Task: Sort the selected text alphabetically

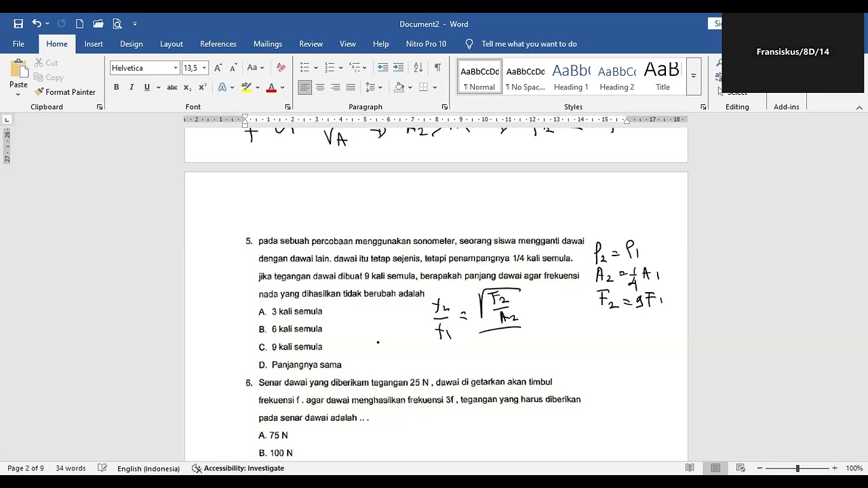Action: point(418,68)
